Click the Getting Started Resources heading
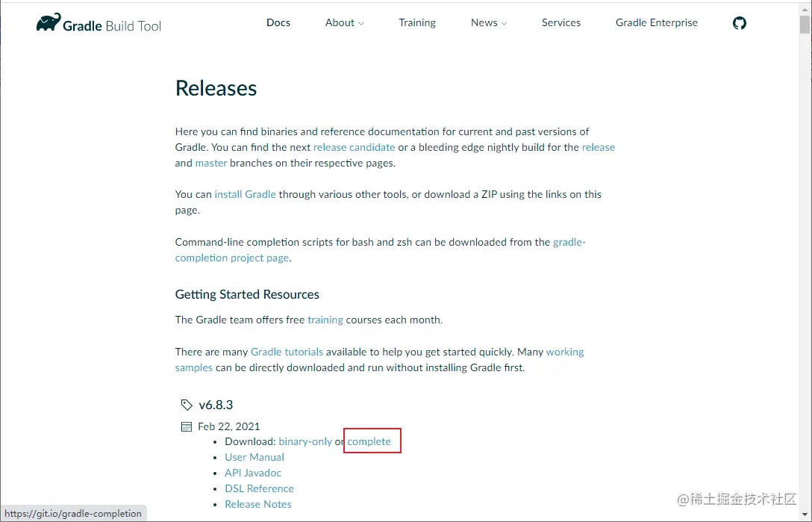 (247, 294)
